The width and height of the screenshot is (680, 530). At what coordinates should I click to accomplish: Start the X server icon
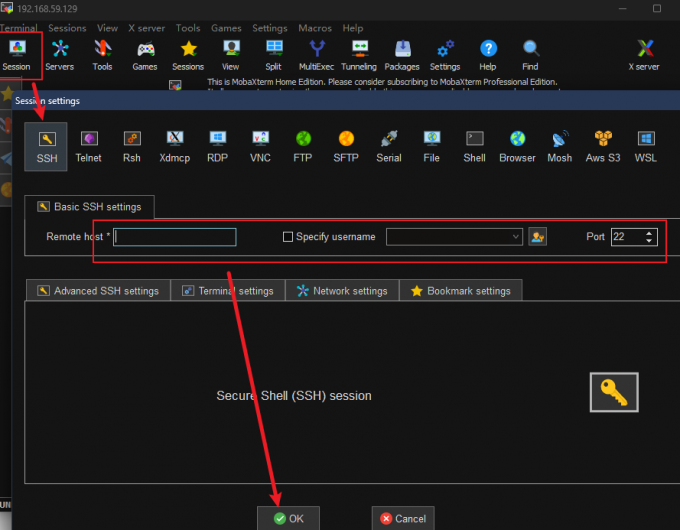644,55
